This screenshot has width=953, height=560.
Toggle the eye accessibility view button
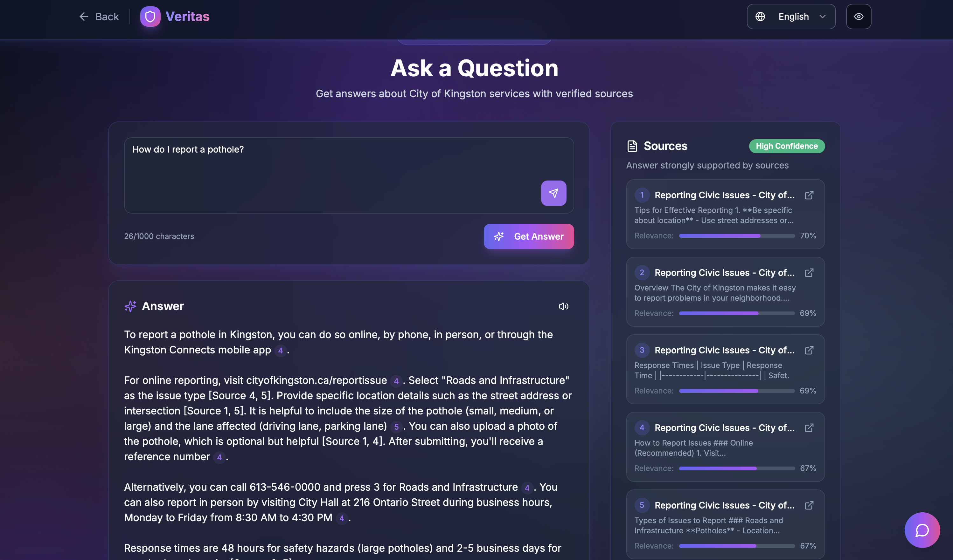[x=859, y=17]
